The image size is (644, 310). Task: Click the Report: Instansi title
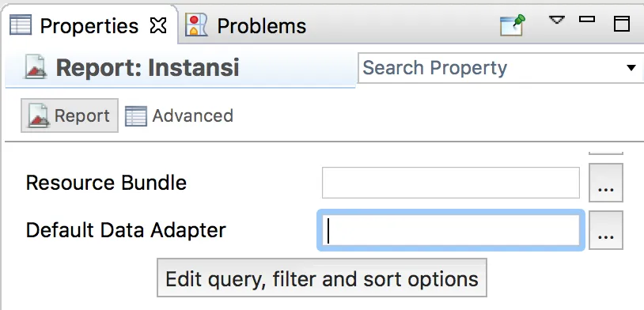(147, 68)
